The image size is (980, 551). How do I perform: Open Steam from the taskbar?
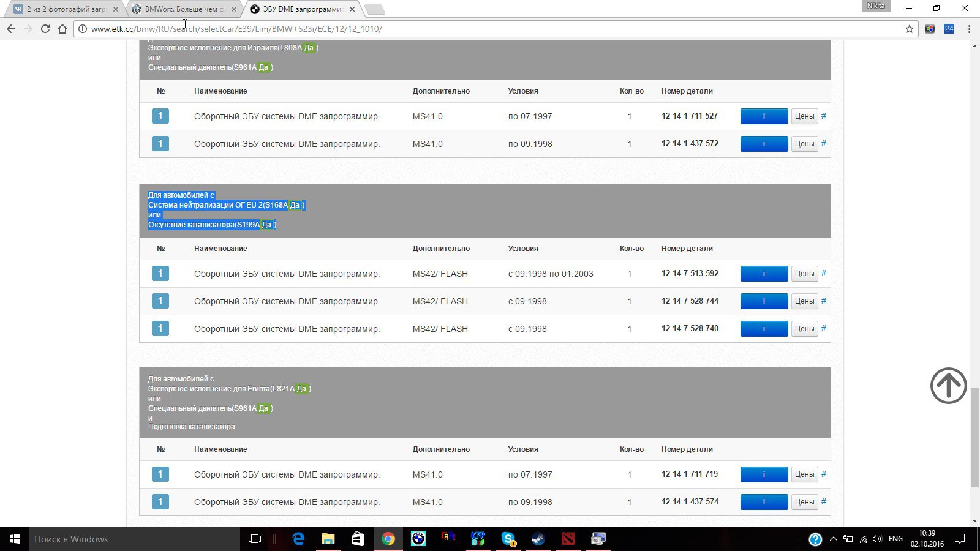[x=538, y=539]
